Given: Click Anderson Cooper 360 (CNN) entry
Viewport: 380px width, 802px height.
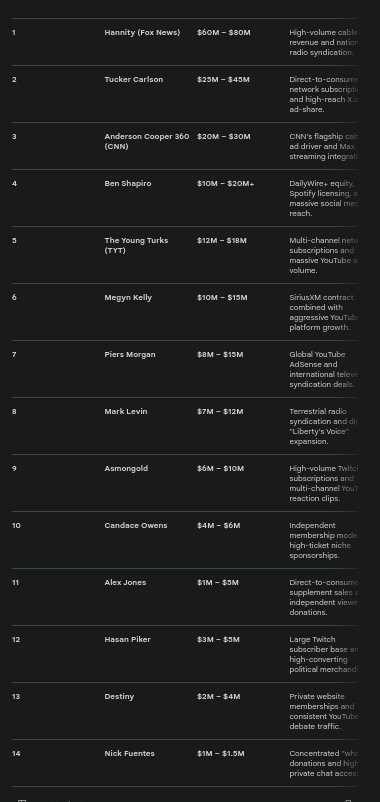Looking at the screenshot, I should click(x=147, y=141).
